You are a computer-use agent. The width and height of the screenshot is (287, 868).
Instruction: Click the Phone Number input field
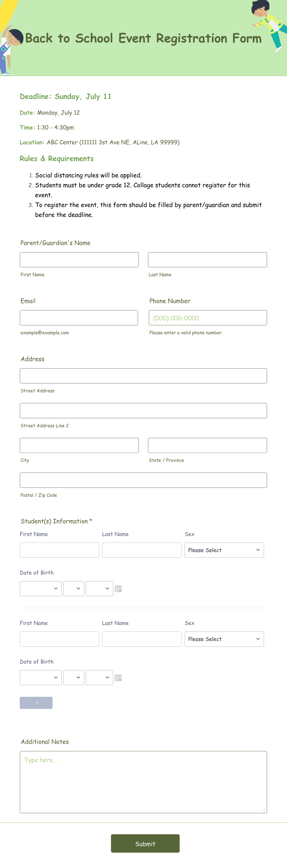pyautogui.click(x=207, y=318)
